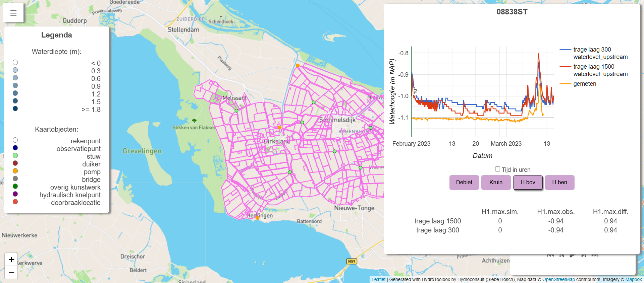Follow the Mapbox imagery link

pyautogui.click(x=634, y=279)
